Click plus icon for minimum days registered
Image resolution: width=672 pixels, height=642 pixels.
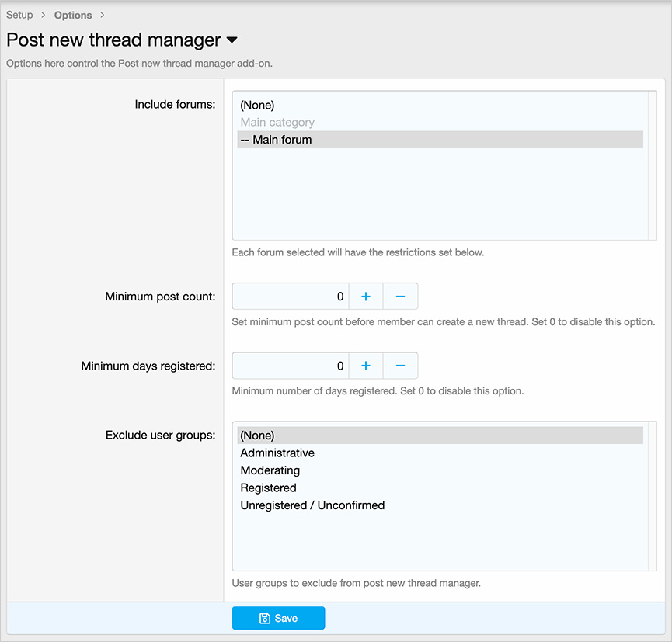[366, 366]
